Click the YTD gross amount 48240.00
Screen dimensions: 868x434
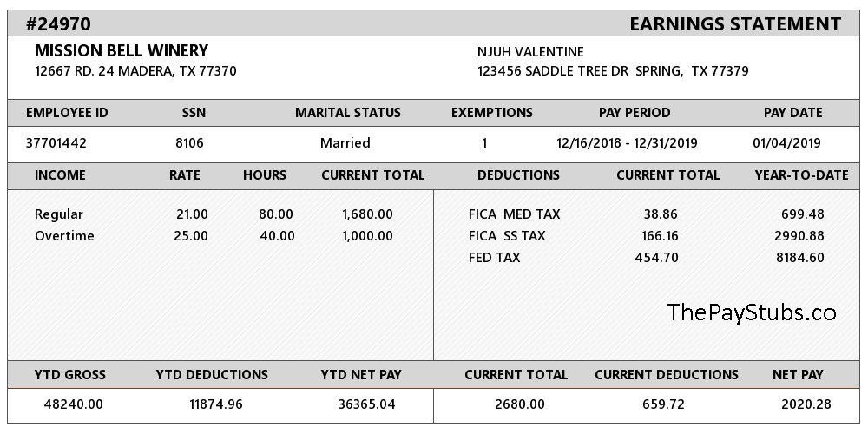click(73, 404)
